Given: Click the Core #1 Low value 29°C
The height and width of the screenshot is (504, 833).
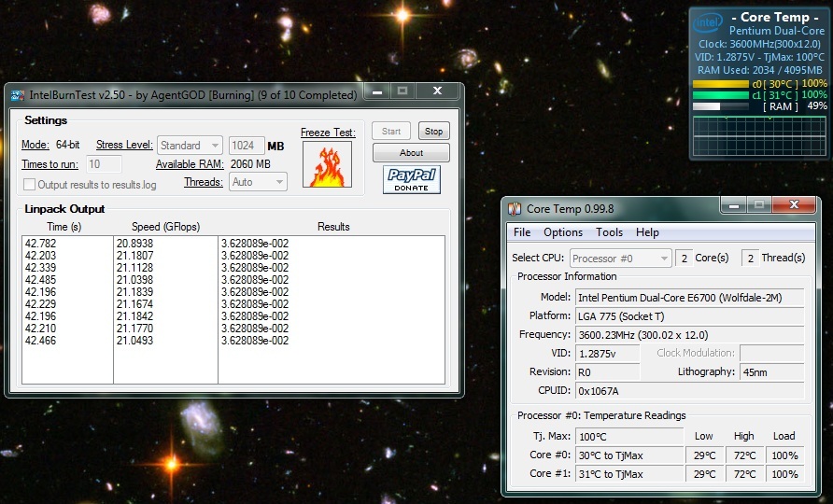Looking at the screenshot, I should click(x=704, y=474).
